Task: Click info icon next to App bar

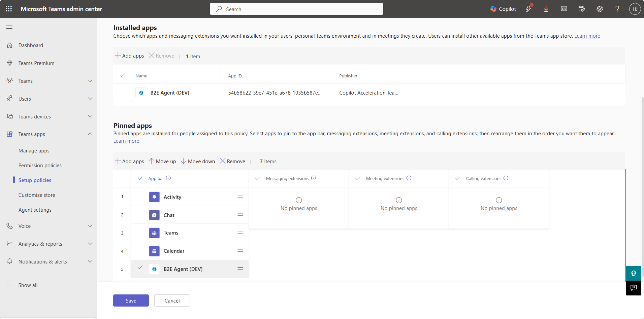Action: pyautogui.click(x=168, y=178)
